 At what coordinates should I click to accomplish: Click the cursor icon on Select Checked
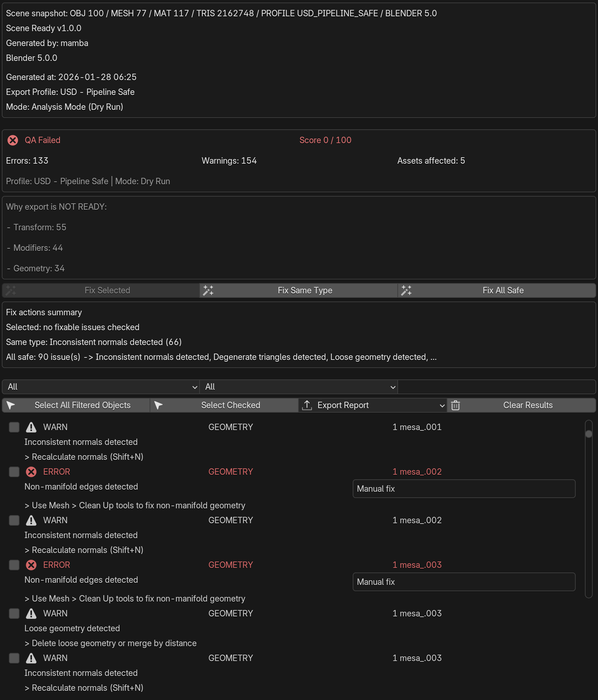[158, 405]
